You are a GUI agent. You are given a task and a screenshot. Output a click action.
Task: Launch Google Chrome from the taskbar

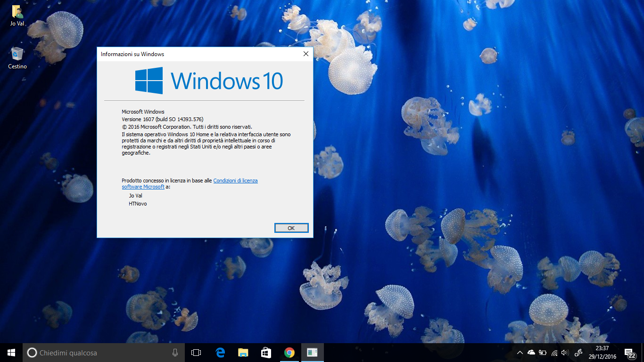click(x=289, y=353)
